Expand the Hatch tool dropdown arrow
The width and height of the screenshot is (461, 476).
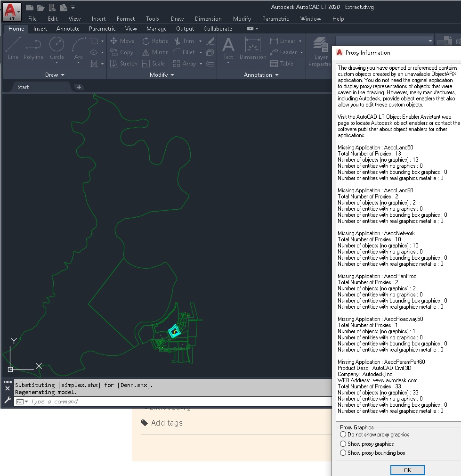(102, 64)
